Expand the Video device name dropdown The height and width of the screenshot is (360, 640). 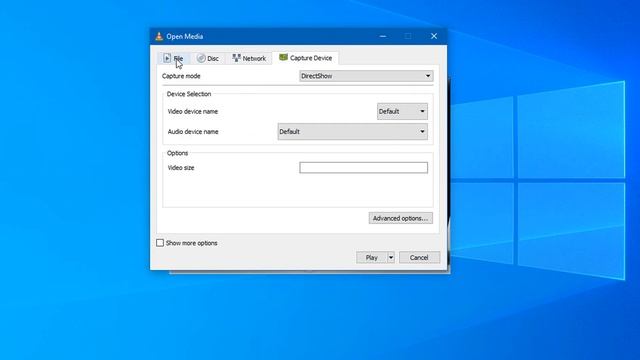(x=402, y=111)
